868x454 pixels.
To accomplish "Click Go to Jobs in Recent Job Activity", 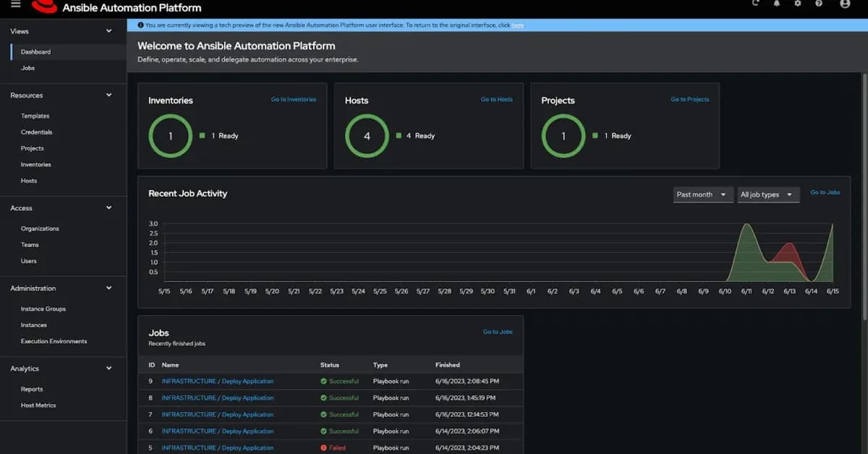I will (825, 192).
